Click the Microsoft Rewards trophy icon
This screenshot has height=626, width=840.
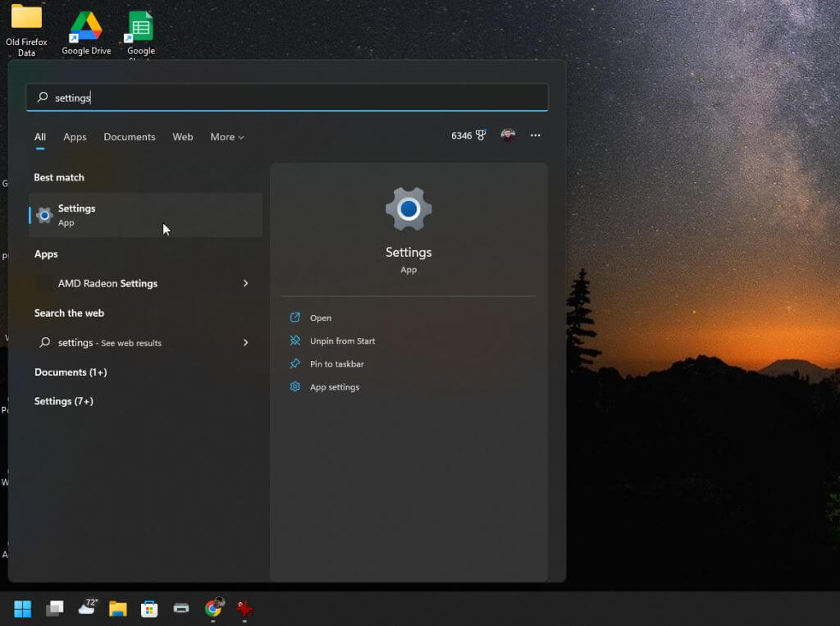tap(481, 135)
